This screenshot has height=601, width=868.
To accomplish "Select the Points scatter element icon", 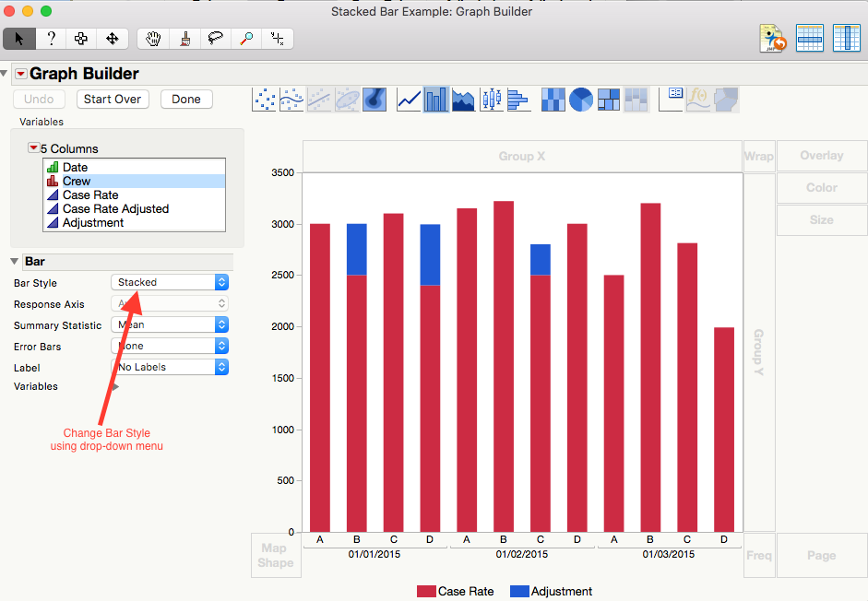I will pyautogui.click(x=264, y=100).
